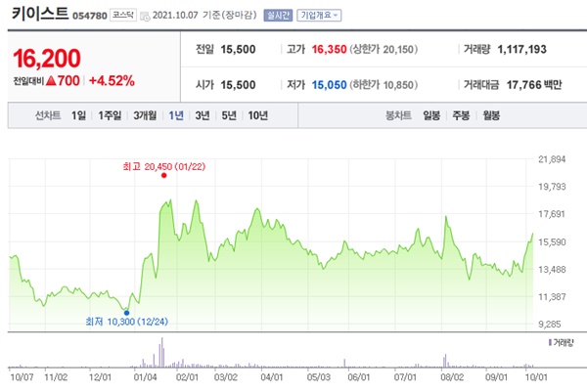This screenshot has width=587, height=392.
Task: Click the high price 16,350
Action: 329,50
